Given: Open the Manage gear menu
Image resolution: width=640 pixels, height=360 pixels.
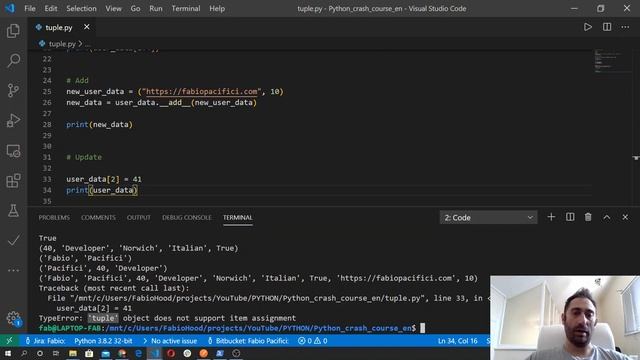Looking at the screenshot, I should click(x=13, y=318).
